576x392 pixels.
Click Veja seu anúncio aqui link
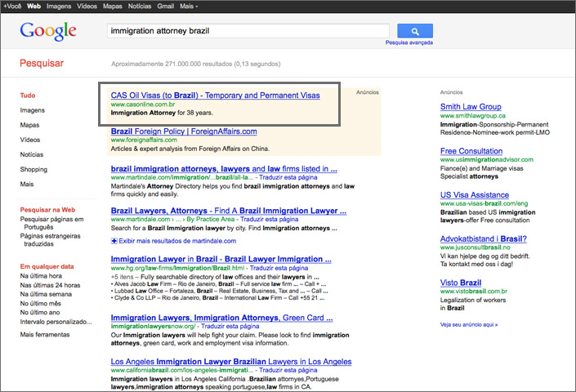[469, 324]
